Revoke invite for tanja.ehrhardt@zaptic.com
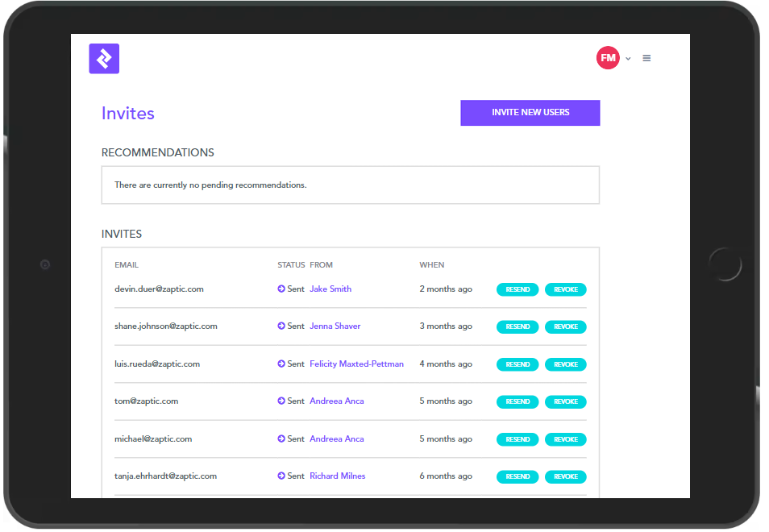 [565, 476]
